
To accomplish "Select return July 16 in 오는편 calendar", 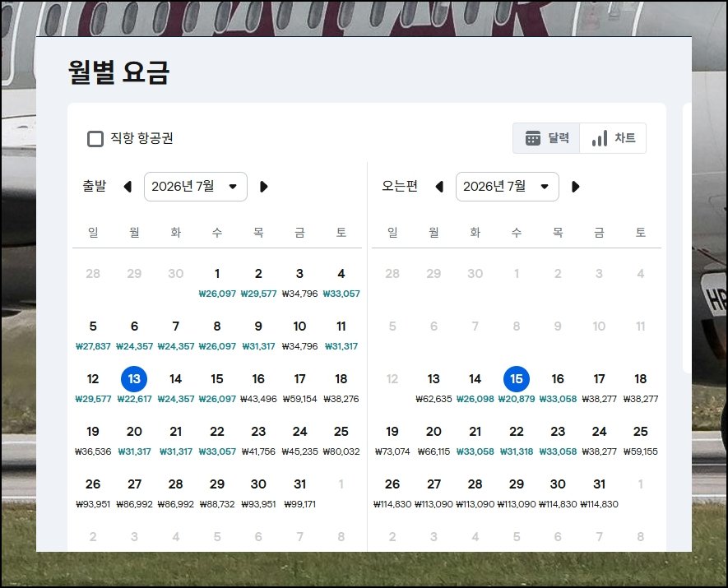I will click(558, 387).
